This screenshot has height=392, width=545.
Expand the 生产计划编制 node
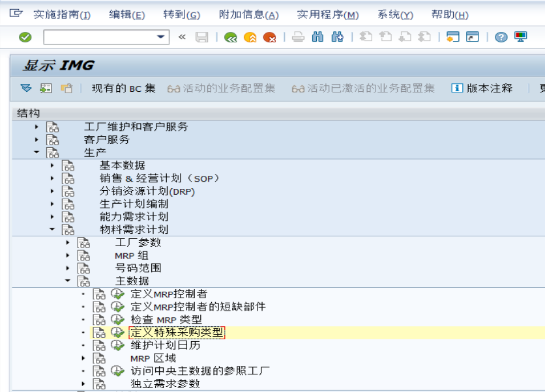point(52,204)
